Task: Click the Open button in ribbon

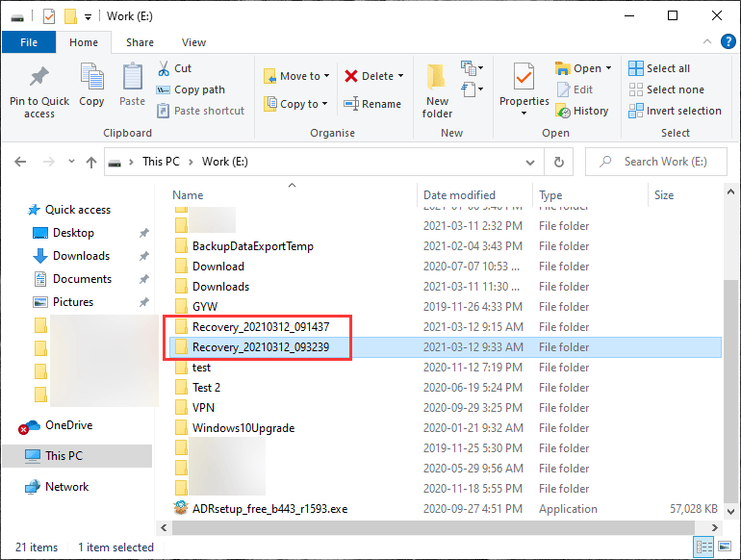Action: coord(578,68)
